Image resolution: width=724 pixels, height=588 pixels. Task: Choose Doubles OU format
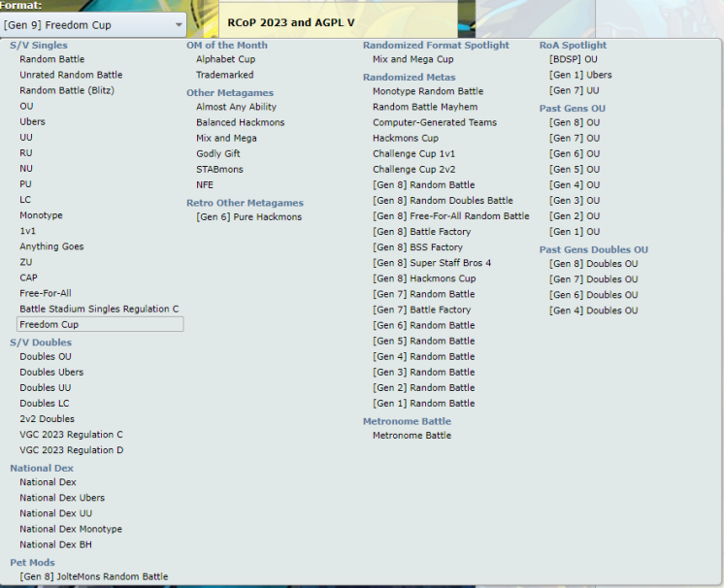46,357
